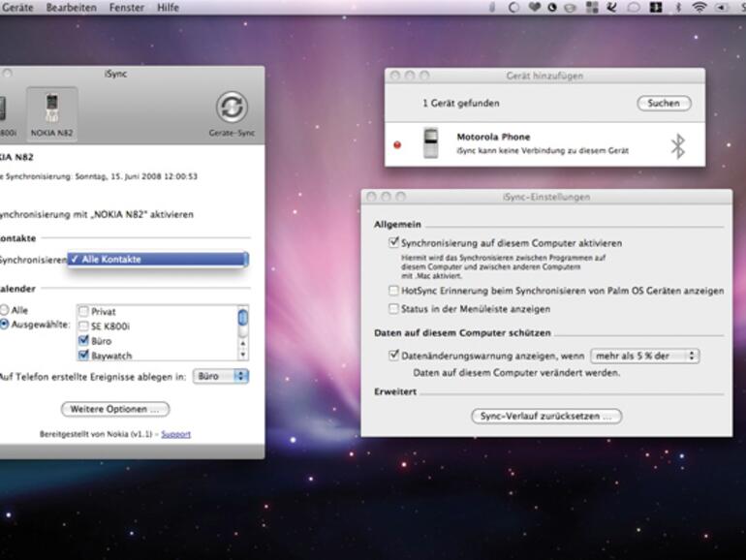Open the Bluetooth menu bar icon
This screenshot has height=560, width=746.
(678, 8)
